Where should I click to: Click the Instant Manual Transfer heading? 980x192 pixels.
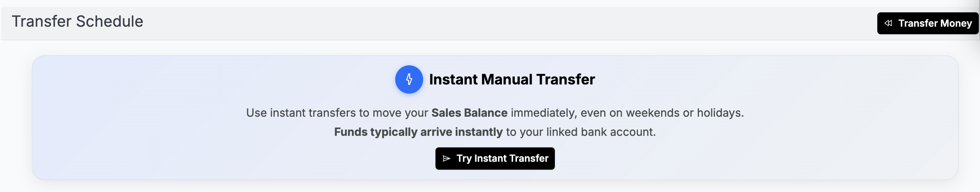click(512, 80)
